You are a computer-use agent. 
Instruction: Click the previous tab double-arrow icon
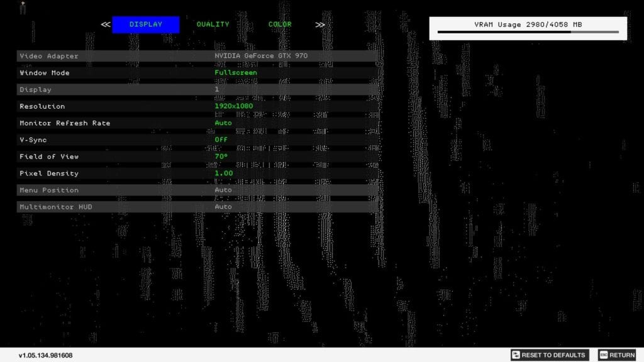pyautogui.click(x=106, y=25)
